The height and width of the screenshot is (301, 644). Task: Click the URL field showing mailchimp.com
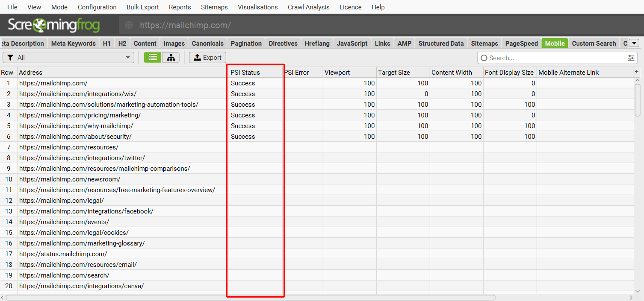point(381,25)
